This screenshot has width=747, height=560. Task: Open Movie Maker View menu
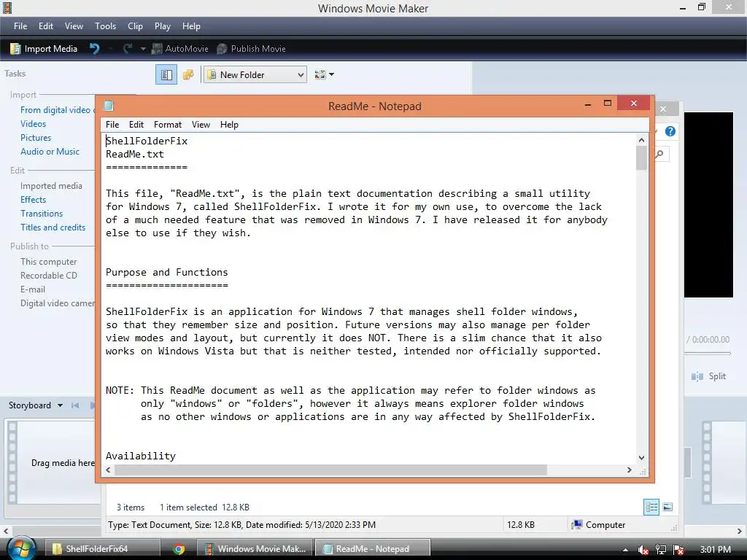tap(74, 26)
